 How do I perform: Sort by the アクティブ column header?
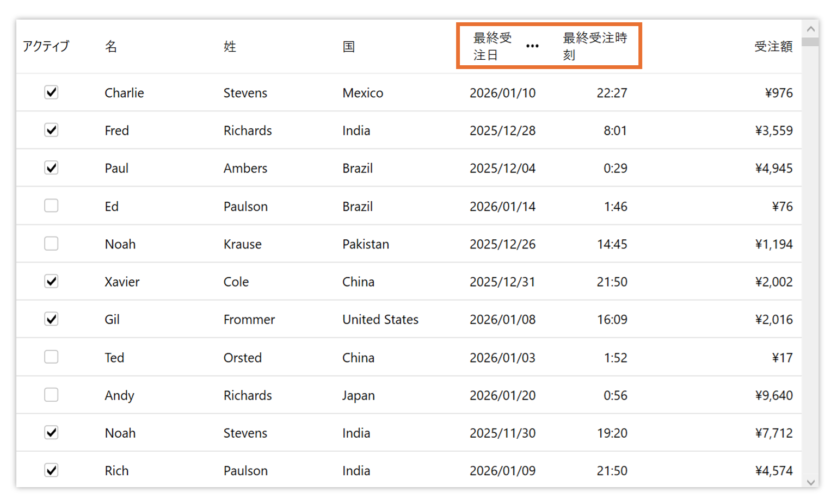(46, 46)
